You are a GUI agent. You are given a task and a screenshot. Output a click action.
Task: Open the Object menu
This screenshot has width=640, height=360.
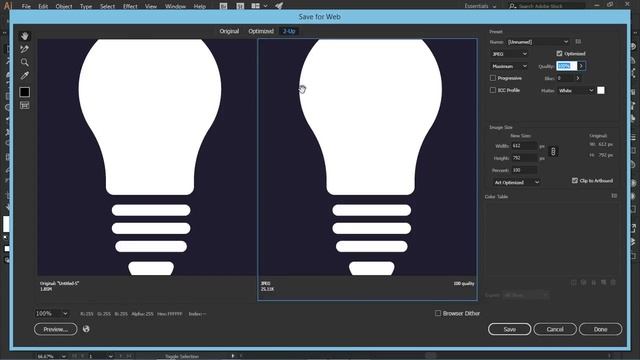pos(64,6)
